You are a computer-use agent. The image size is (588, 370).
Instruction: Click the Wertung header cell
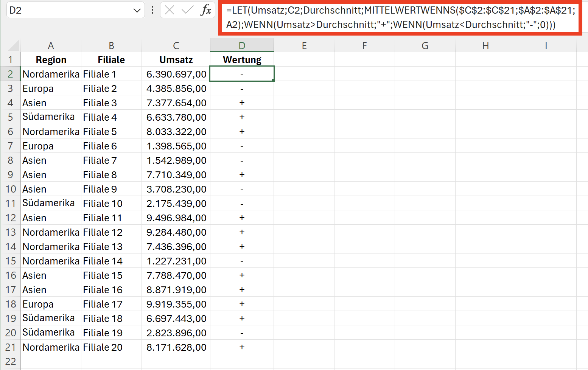point(242,59)
